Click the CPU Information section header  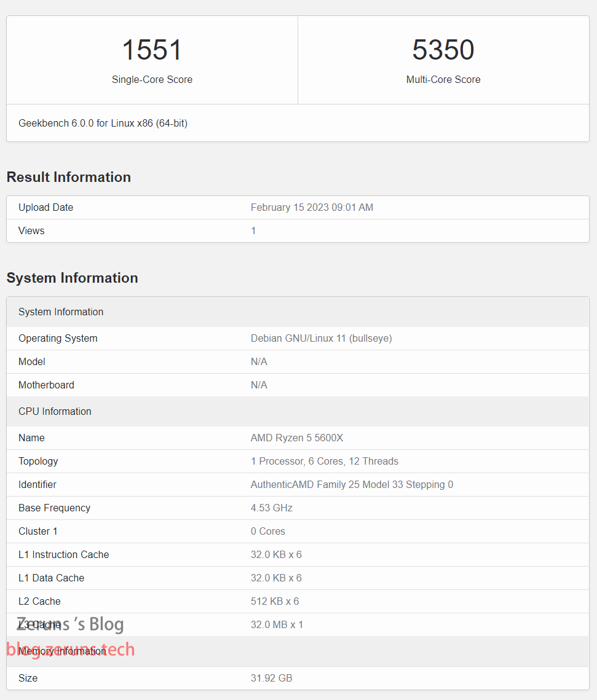tap(55, 412)
